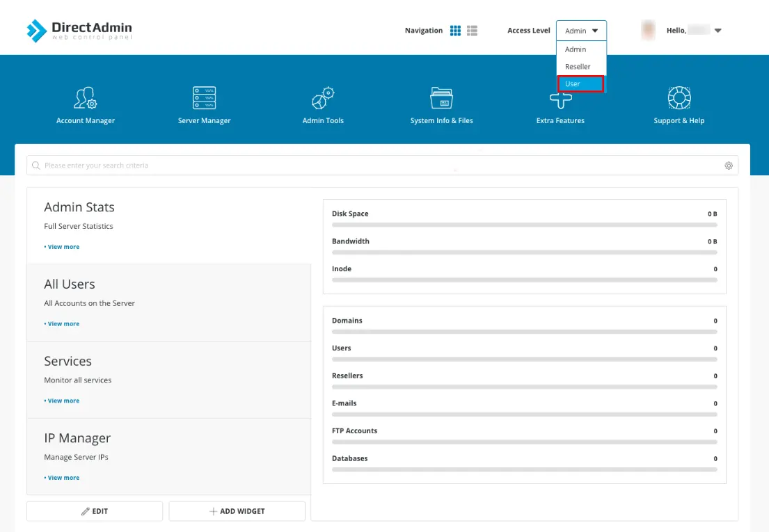This screenshot has height=532, width=769.
Task: Open the Extra Features section
Action: (560, 105)
